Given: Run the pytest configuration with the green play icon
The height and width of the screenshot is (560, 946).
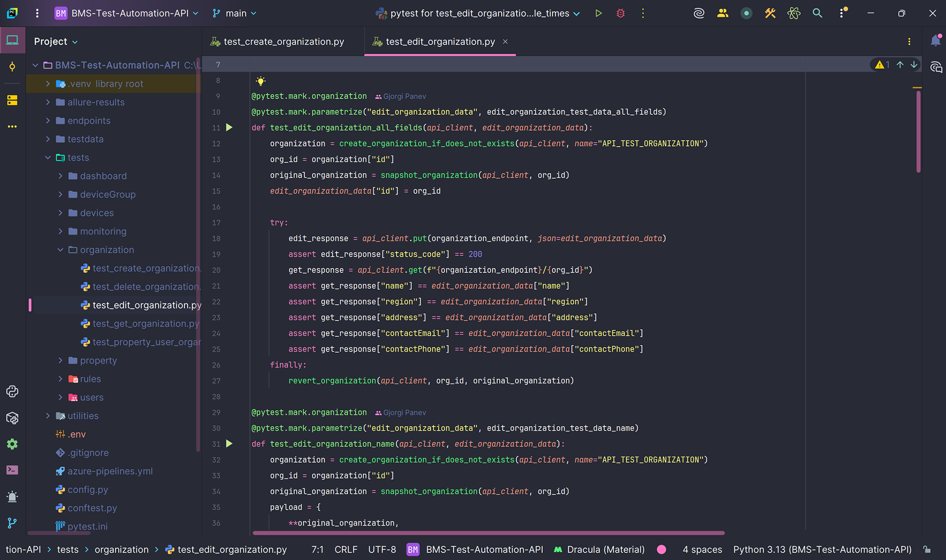Looking at the screenshot, I should [x=598, y=13].
